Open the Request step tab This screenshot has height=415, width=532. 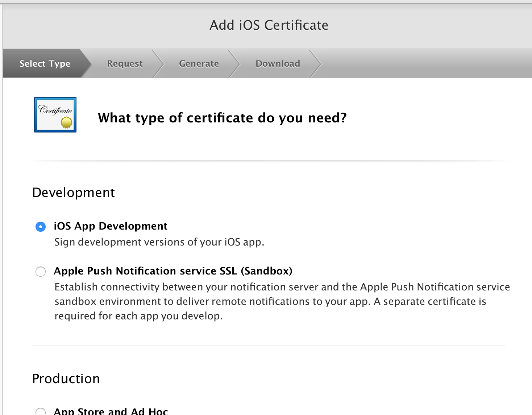pyautogui.click(x=125, y=64)
